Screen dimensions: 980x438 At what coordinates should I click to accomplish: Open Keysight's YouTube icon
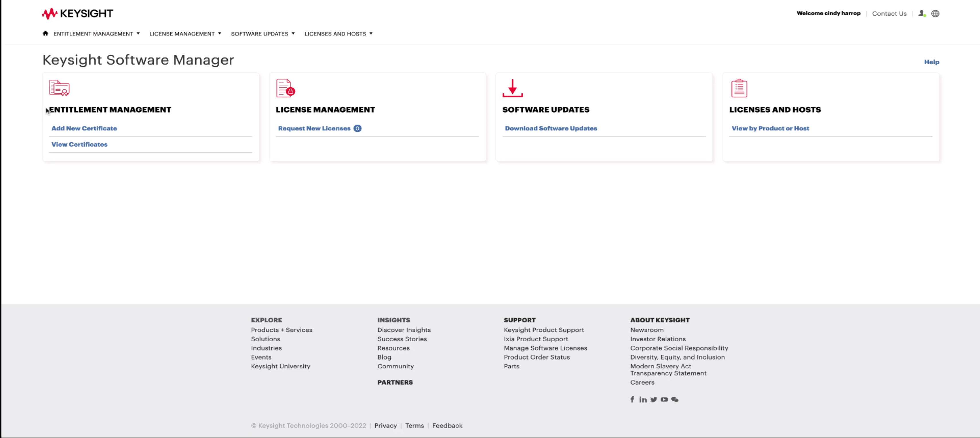click(664, 399)
